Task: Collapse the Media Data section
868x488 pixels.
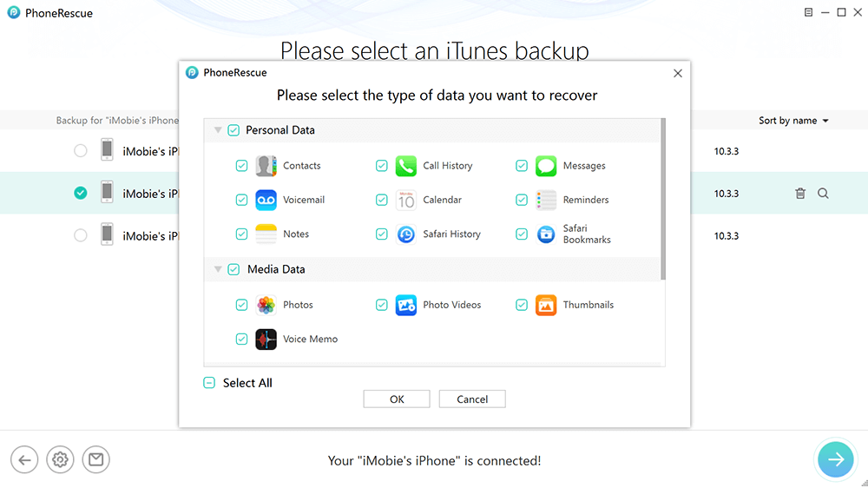Action: click(218, 270)
